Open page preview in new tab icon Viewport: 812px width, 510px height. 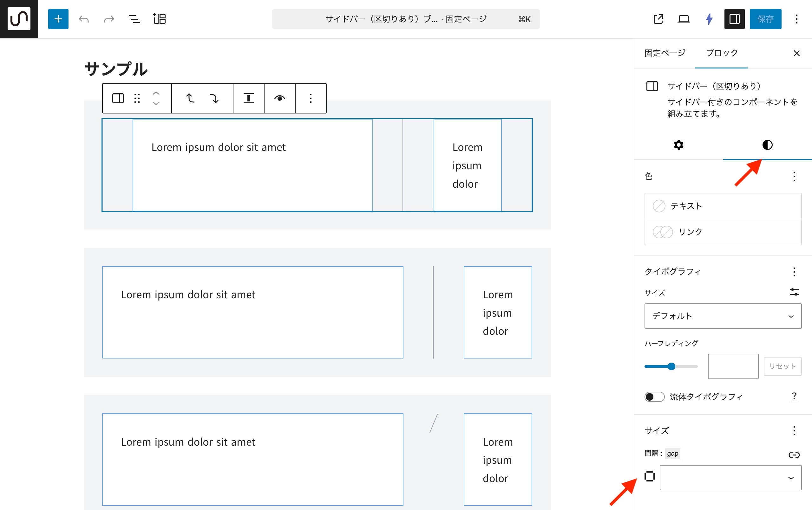658,19
